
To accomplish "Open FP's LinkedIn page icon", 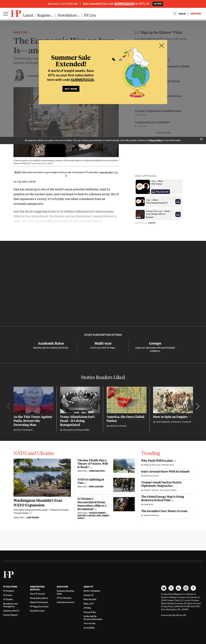I will pos(178,588).
